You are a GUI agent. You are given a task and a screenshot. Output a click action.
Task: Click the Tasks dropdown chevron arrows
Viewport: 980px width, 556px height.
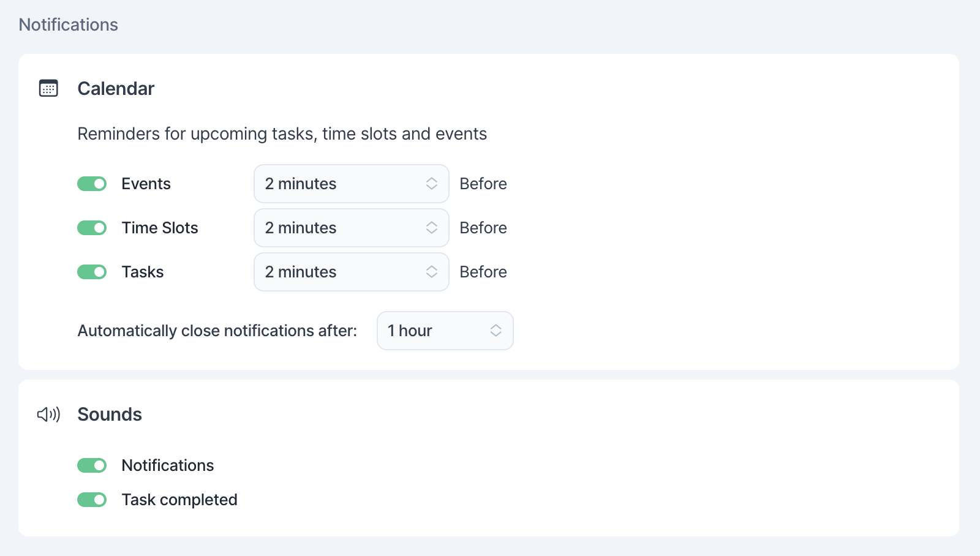click(432, 272)
